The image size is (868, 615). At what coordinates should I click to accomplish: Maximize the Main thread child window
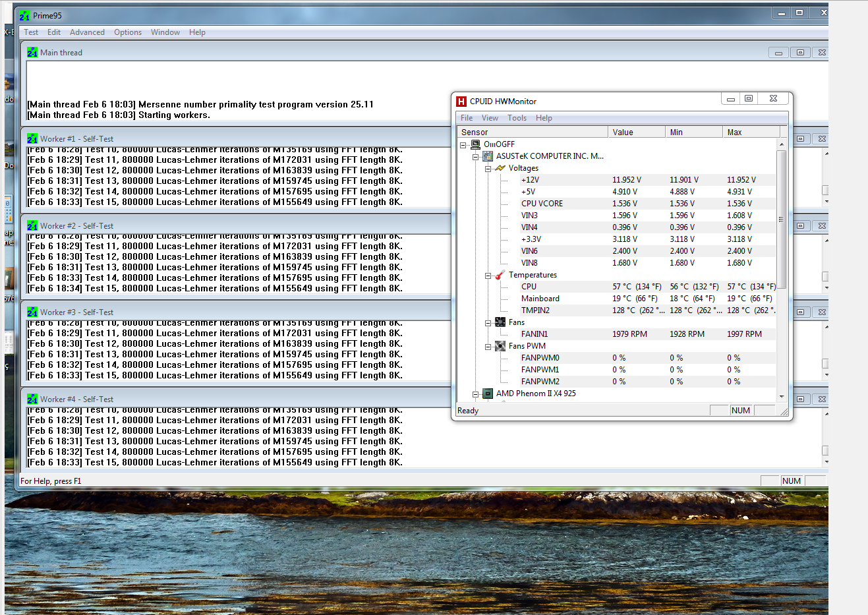click(x=800, y=52)
